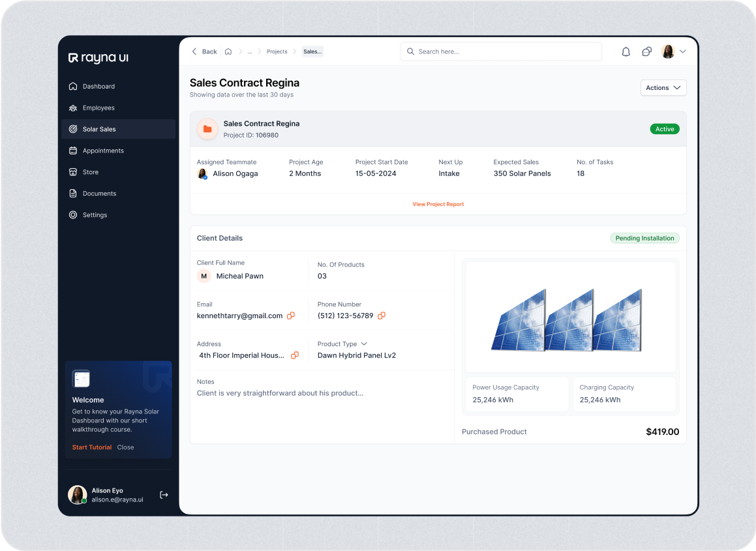Copy the client phone number
This screenshot has height=551, width=756.
382,316
